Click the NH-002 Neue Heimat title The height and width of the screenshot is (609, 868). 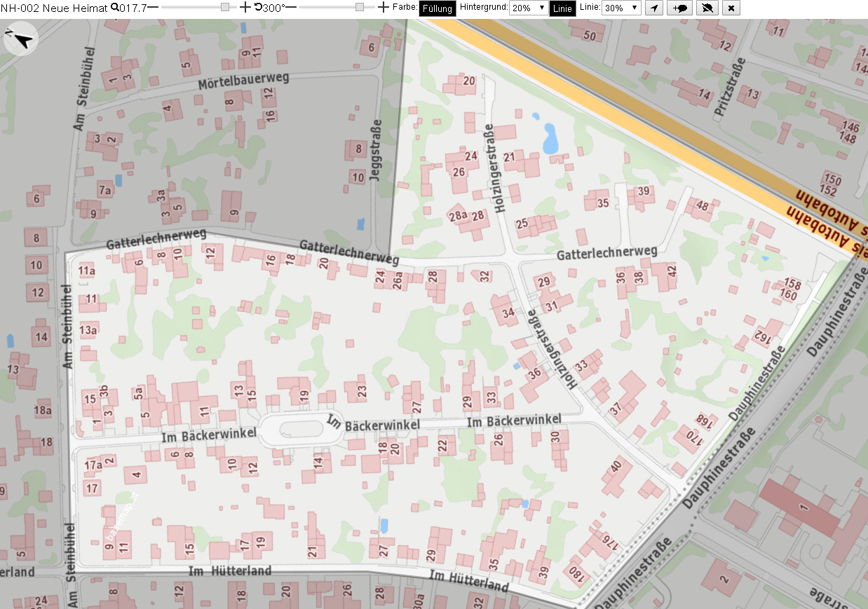click(54, 8)
